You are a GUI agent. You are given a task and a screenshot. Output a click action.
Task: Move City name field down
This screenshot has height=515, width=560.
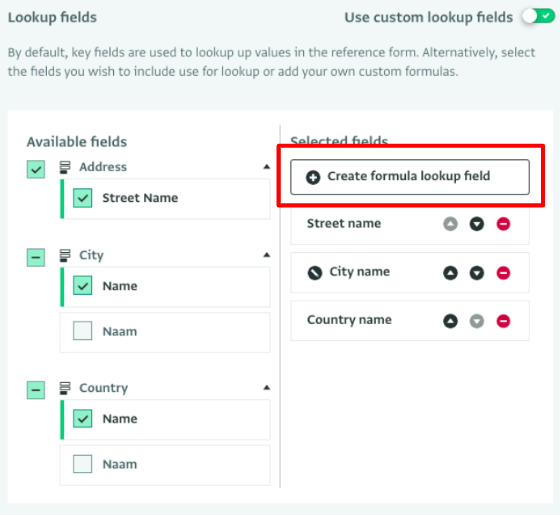(x=477, y=273)
